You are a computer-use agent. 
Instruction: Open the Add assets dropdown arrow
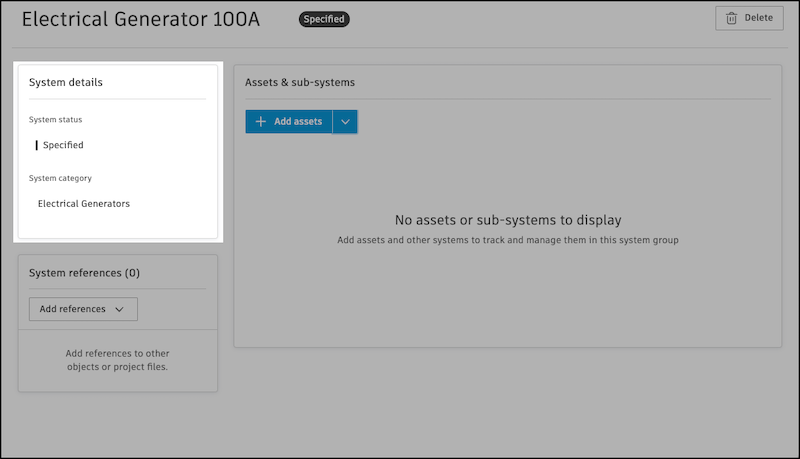coord(345,121)
